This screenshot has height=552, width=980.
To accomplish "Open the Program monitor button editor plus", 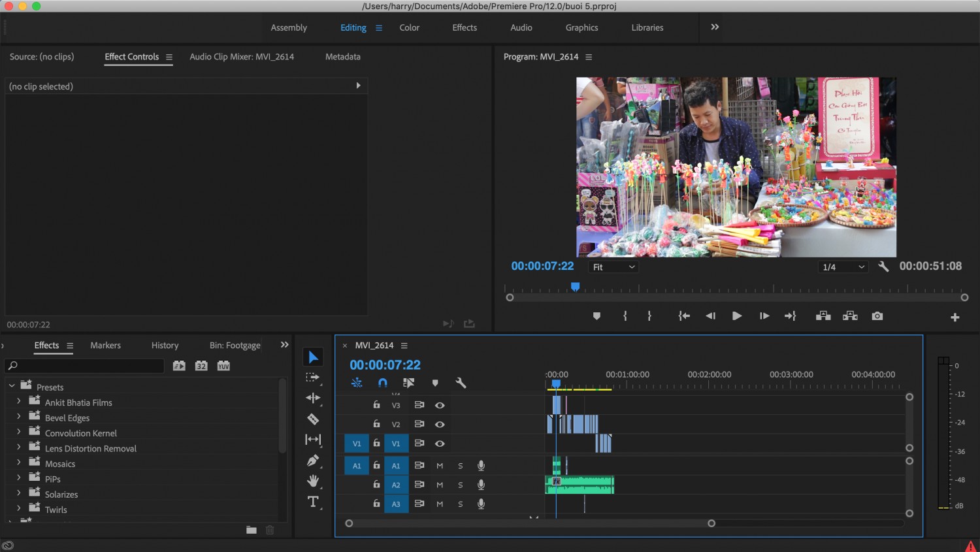I will coord(955,317).
